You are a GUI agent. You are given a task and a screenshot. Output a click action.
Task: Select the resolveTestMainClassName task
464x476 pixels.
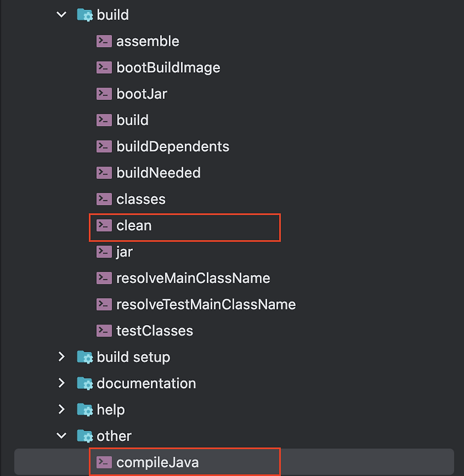(206, 304)
